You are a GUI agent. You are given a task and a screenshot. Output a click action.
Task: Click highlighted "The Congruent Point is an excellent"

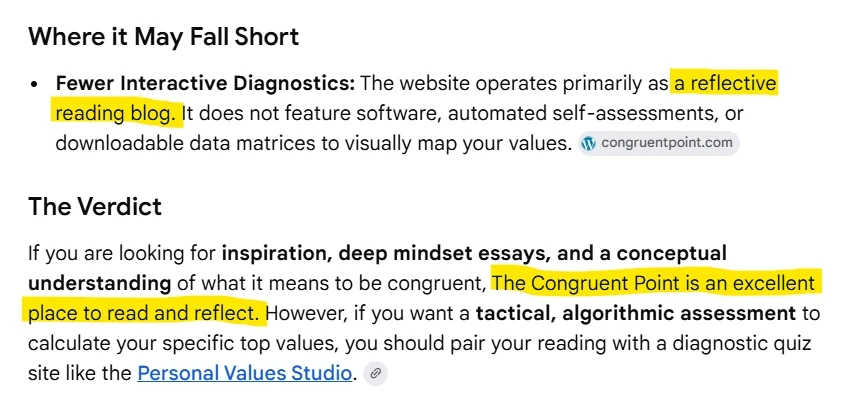pyautogui.click(x=654, y=284)
